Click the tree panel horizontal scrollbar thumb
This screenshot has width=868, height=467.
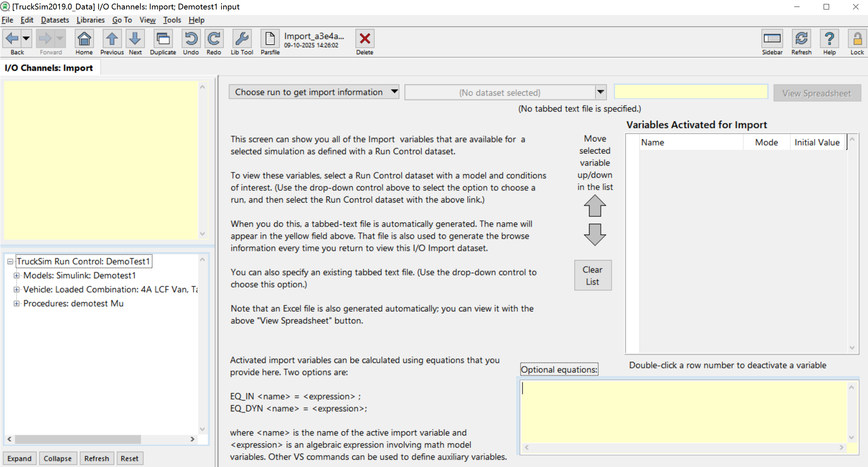pyautogui.click(x=77, y=439)
